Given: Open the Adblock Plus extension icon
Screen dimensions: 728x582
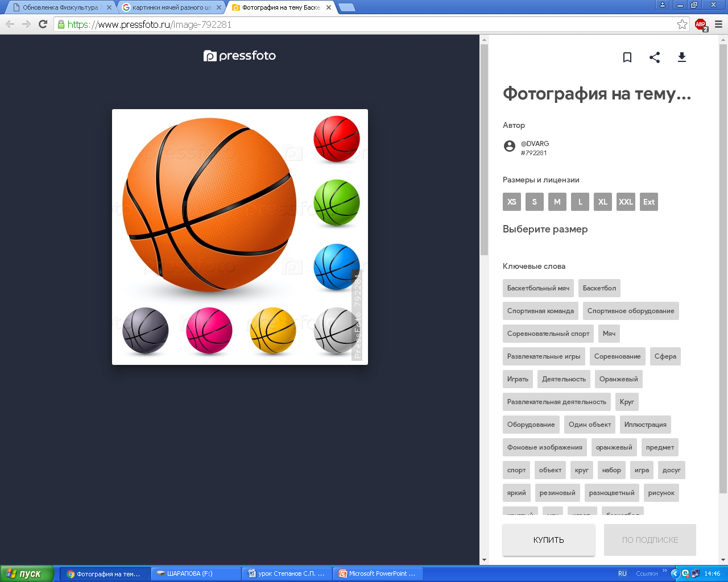Looking at the screenshot, I should (701, 24).
